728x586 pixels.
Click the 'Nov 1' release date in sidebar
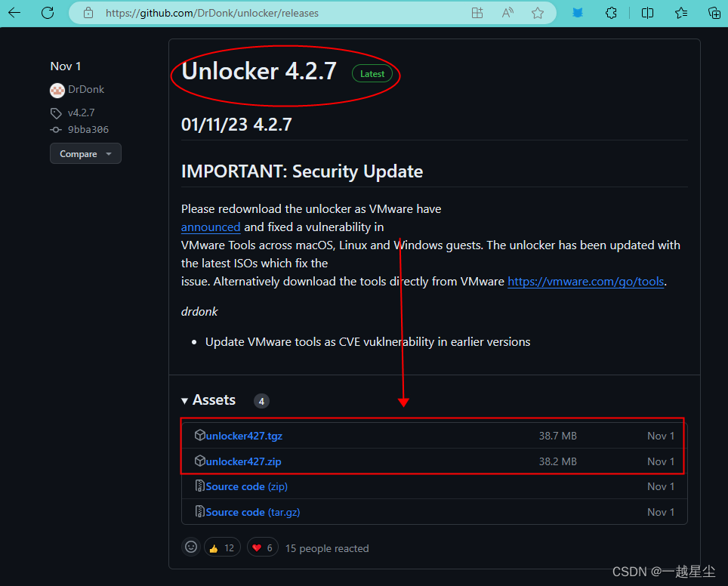tap(66, 66)
